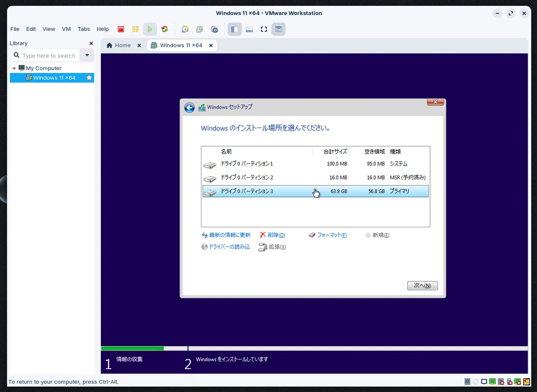The height and width of the screenshot is (392, 537).
Task: Close the Windows セットアップ dialog
Action: (x=435, y=102)
